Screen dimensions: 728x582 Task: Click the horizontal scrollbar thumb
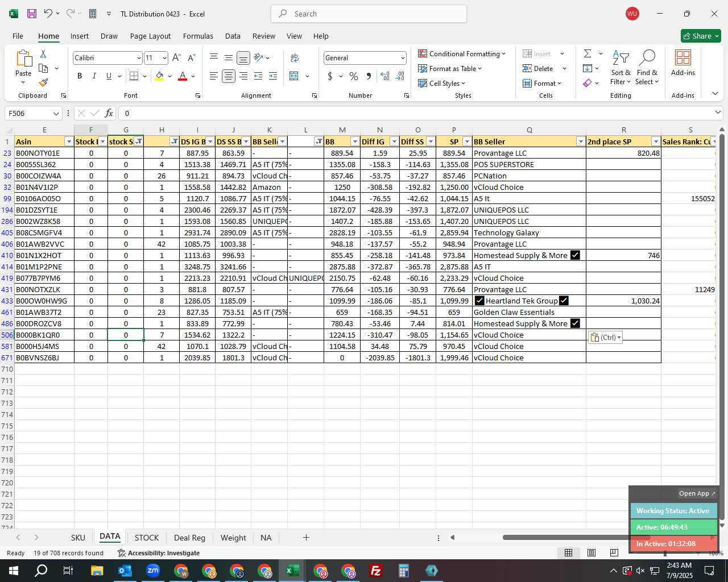coord(576,537)
